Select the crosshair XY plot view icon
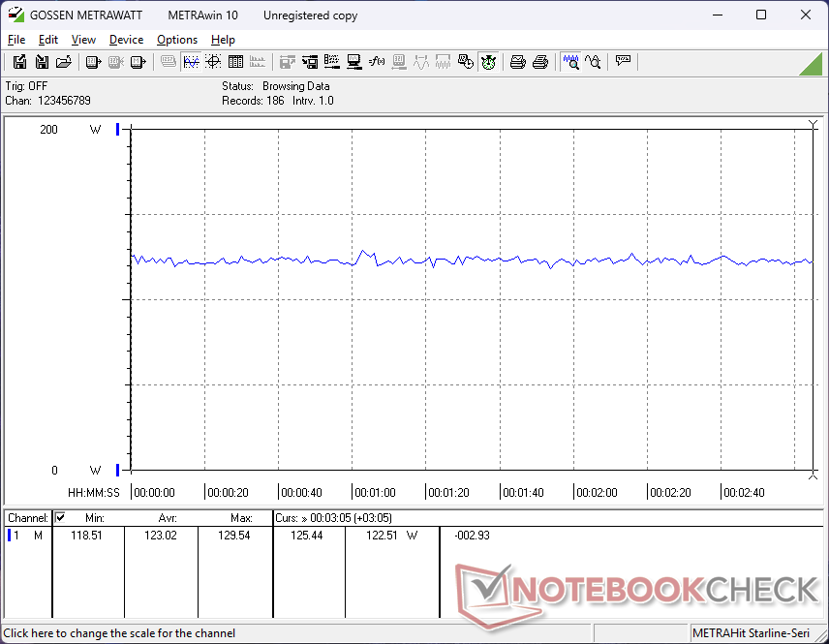Image resolution: width=829 pixels, height=644 pixels. 213,62
